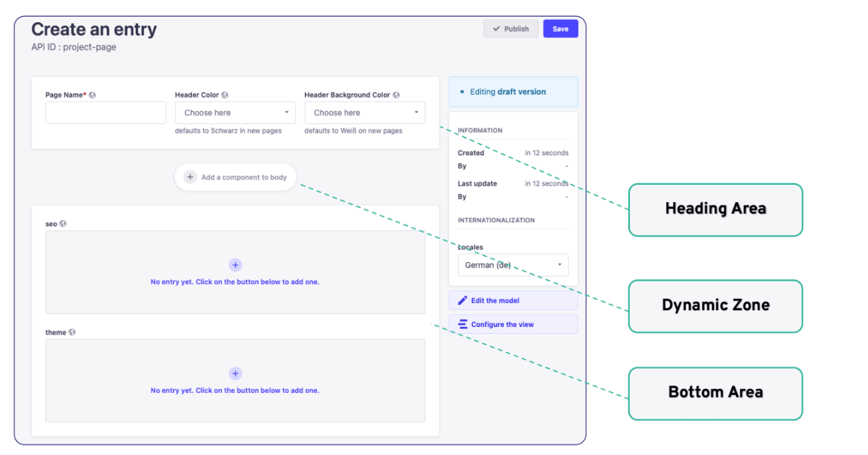
Task: Click the info icon next to theme
Action: click(x=73, y=332)
